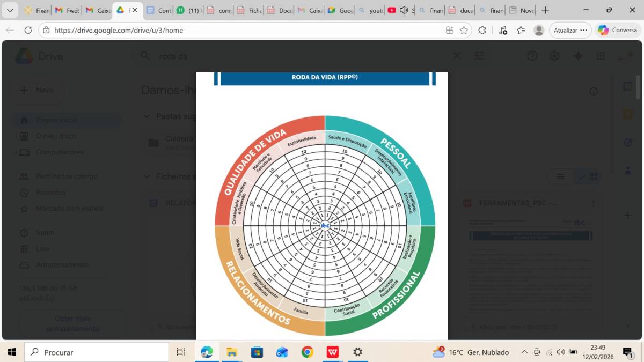Open Drive settings gear icon
Image resolution: width=644 pixels, height=362 pixels.
tap(554, 56)
